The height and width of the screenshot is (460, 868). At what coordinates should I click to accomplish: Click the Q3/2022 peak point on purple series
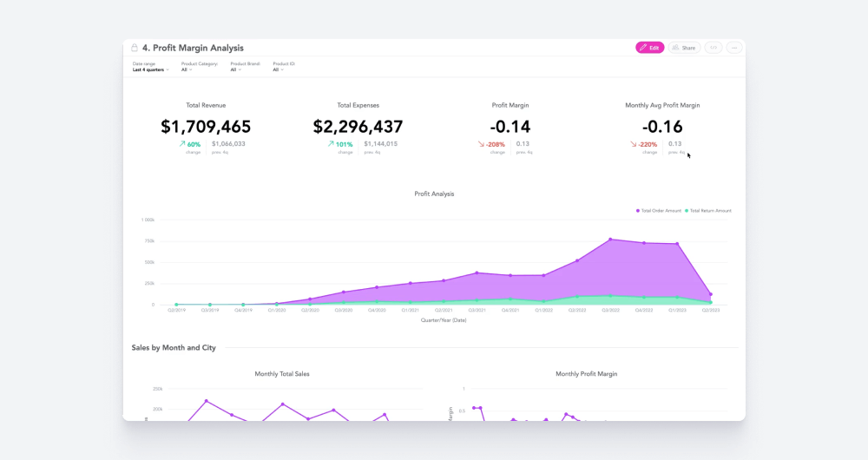[610, 240]
